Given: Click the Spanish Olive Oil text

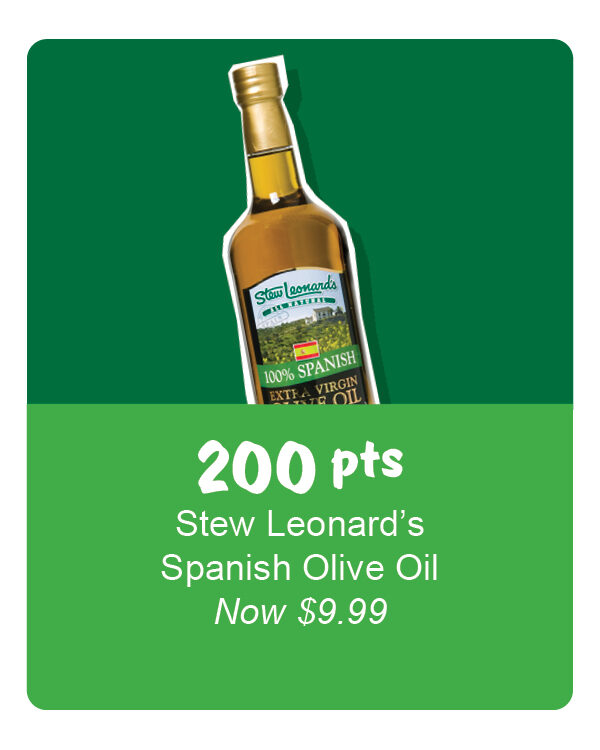Looking at the screenshot, I should (x=300, y=568).
